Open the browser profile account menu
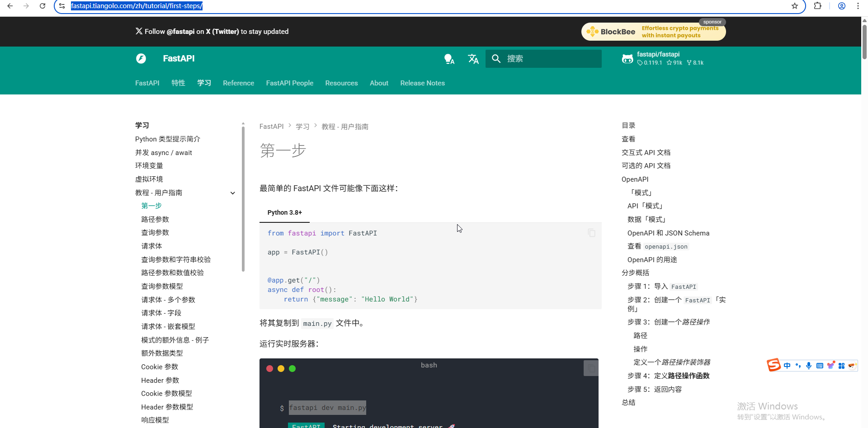 click(x=841, y=6)
